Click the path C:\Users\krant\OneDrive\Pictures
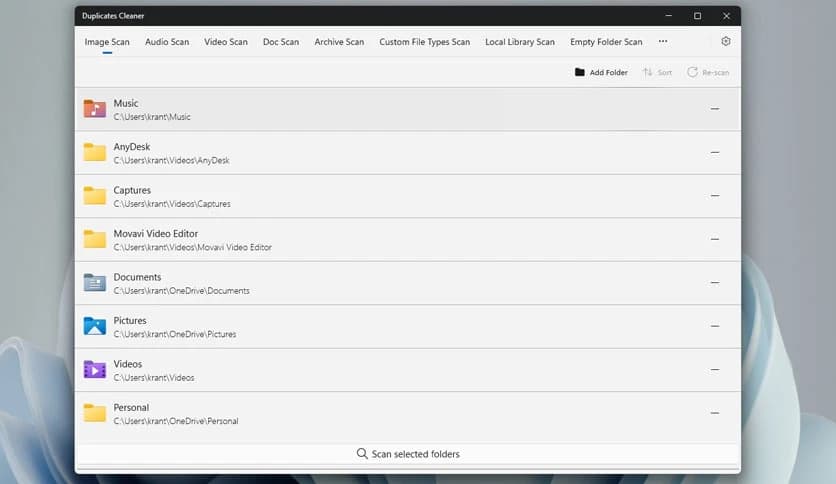The width and height of the screenshot is (836, 484). click(174, 334)
